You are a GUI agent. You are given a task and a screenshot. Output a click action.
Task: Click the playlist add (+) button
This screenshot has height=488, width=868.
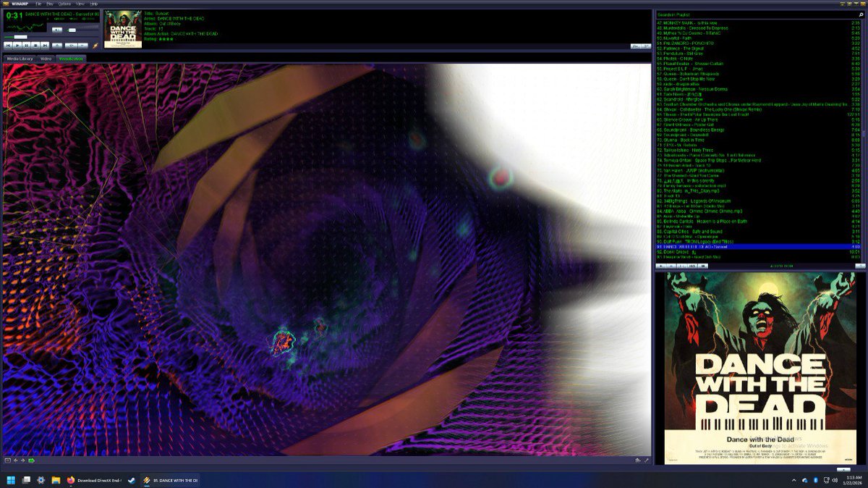coord(661,266)
